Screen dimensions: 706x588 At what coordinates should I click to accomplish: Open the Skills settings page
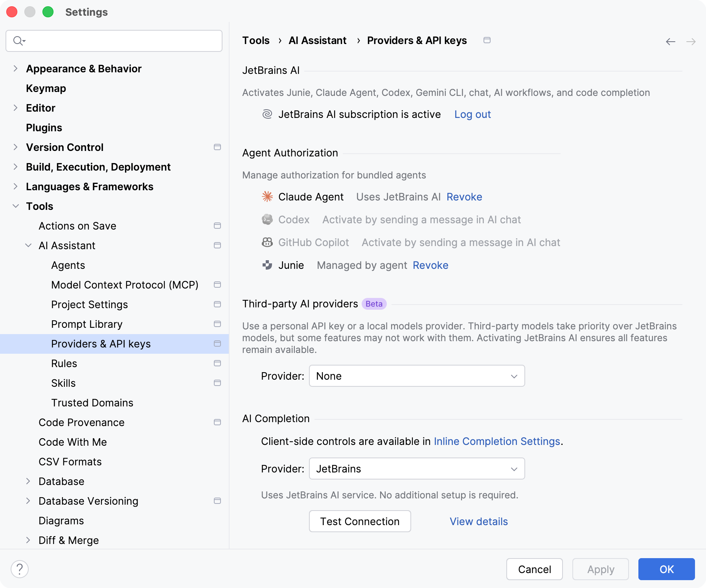63,383
